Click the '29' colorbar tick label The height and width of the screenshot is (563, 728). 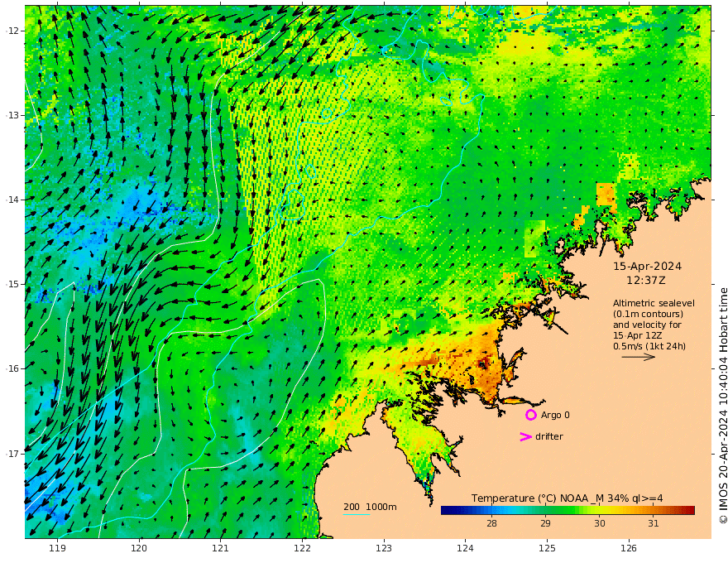click(545, 523)
